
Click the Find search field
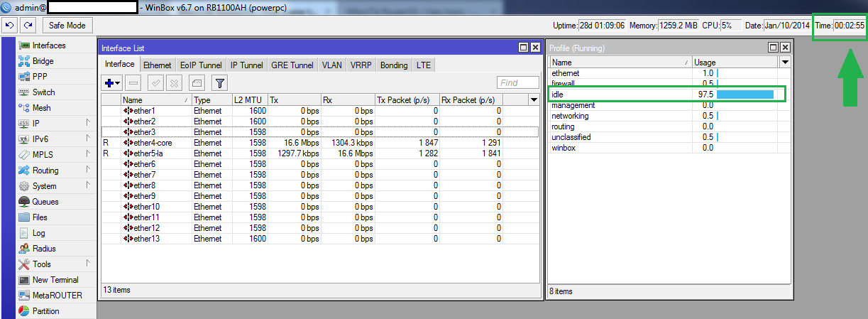(517, 83)
